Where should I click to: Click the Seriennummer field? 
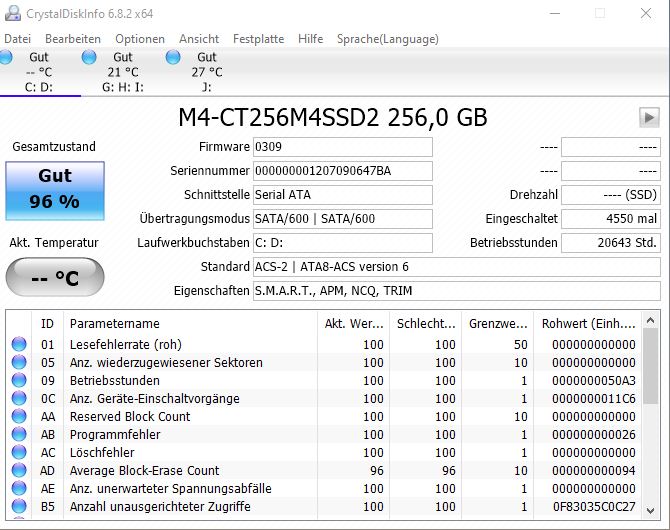click(343, 171)
